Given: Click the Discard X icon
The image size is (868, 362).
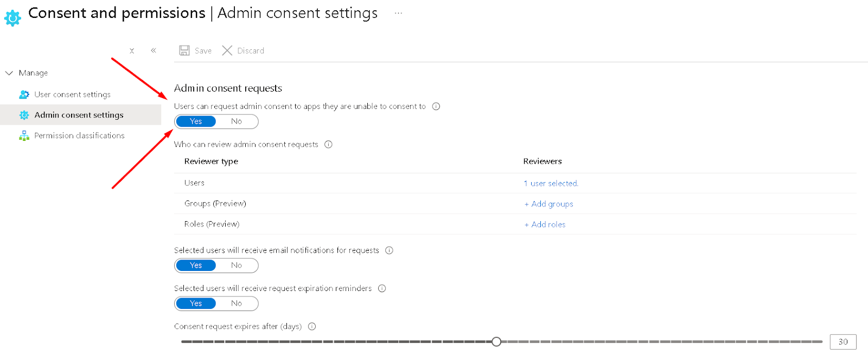Looking at the screenshot, I should pos(227,50).
